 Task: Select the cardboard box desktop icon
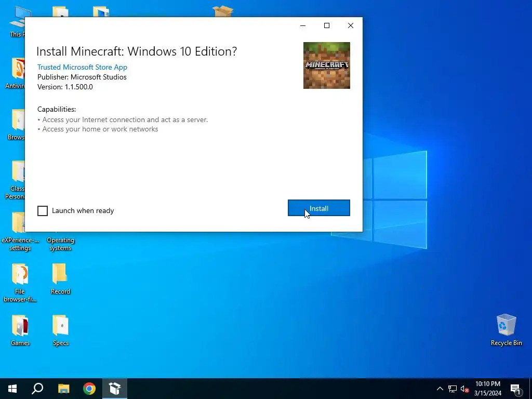click(223, 11)
